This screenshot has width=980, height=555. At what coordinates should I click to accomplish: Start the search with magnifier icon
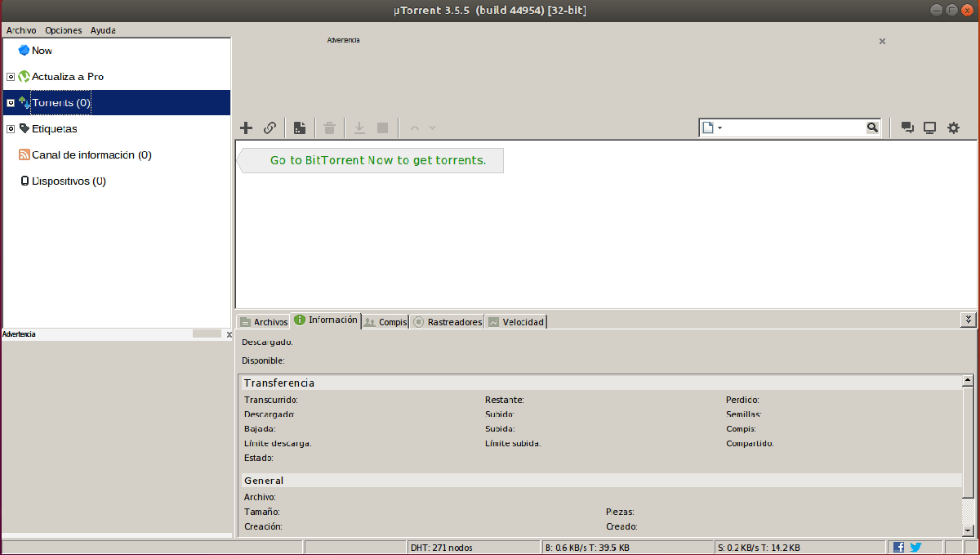click(872, 128)
